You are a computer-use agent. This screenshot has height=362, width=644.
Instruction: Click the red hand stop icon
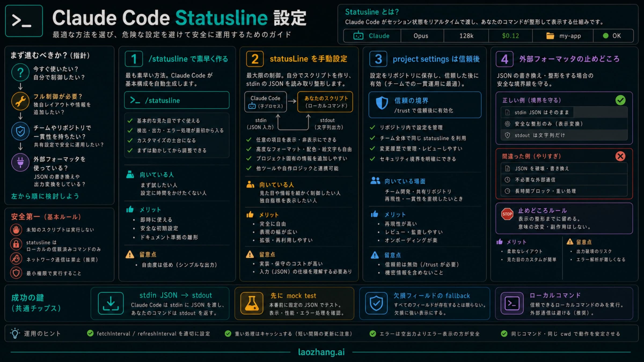click(x=16, y=230)
